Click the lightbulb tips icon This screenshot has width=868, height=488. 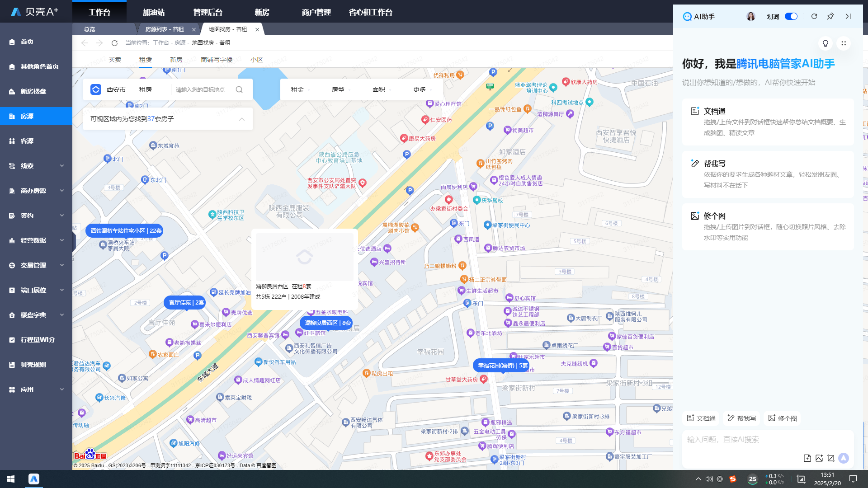point(826,43)
